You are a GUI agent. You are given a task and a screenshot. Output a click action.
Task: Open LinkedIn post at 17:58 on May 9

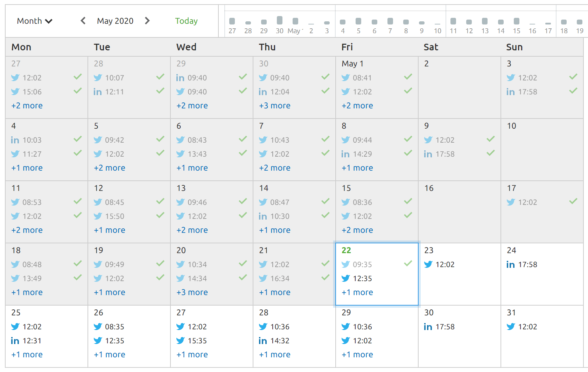pos(439,154)
